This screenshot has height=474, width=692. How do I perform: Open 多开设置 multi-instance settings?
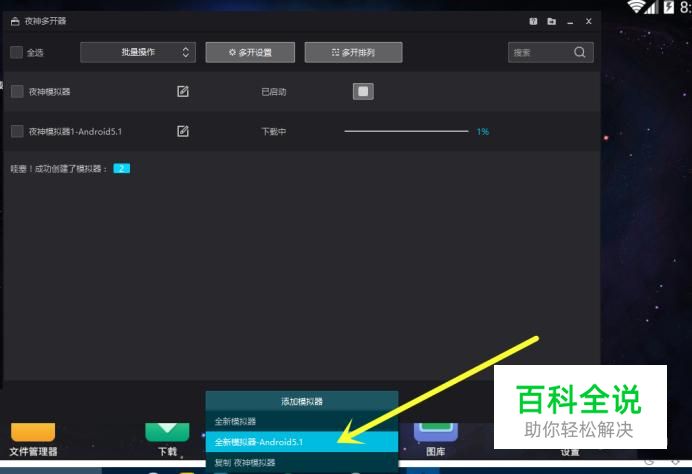tap(250, 52)
